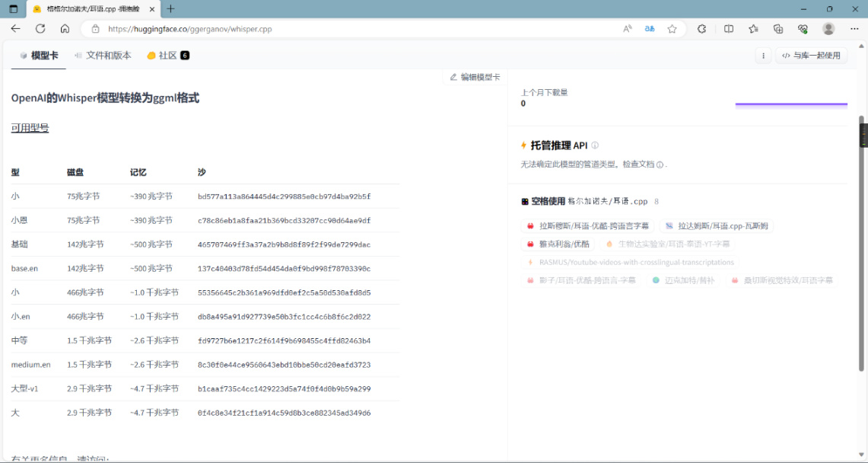Open a new browser tab
Screen dimensions: 868x463
pyautogui.click(x=170, y=9)
